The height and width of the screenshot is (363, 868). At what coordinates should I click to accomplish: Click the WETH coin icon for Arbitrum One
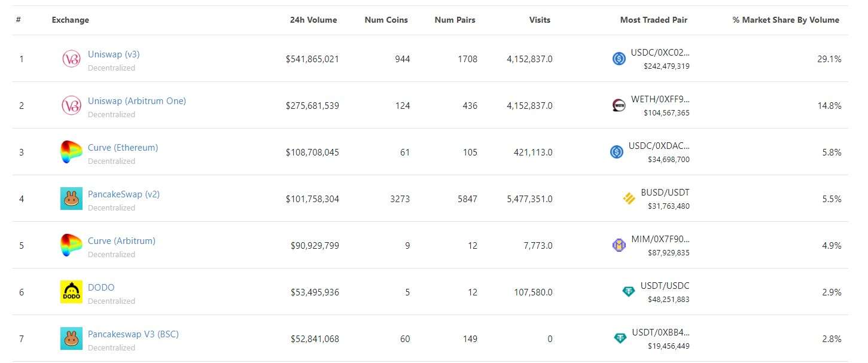(619, 105)
